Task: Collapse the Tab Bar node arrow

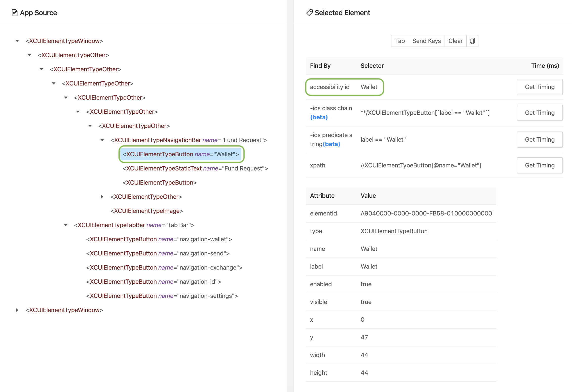Action: 66,225
